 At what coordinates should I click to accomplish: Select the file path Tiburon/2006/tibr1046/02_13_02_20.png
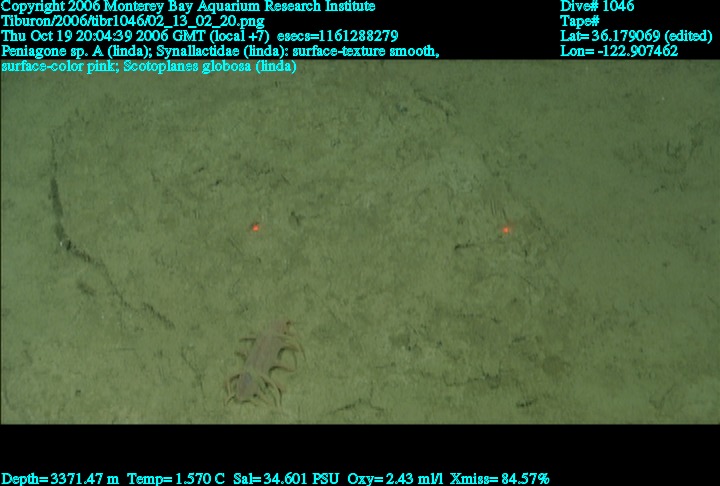(x=133, y=21)
